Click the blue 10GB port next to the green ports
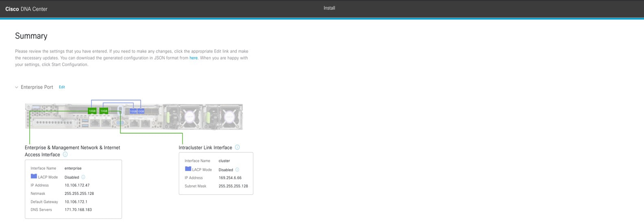This screenshot has width=644, height=224. tap(133, 111)
